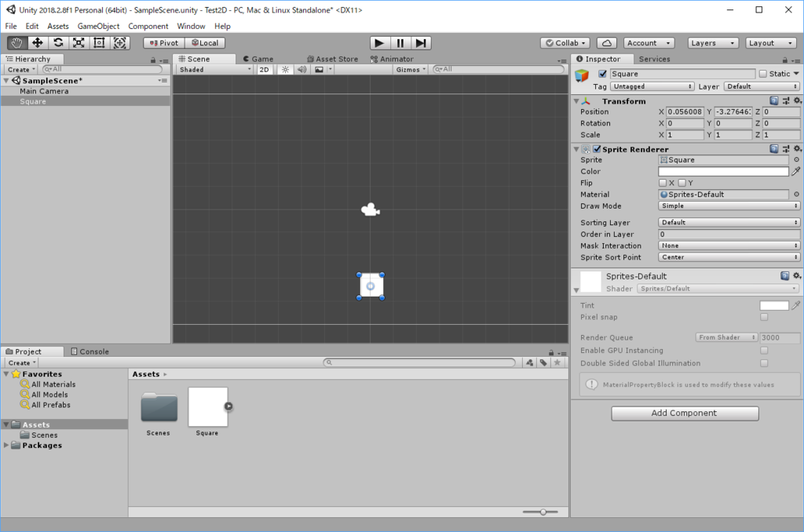Screen dimensions: 804x532
Task: Select the camera gizmo in Scene view
Action: (x=371, y=210)
